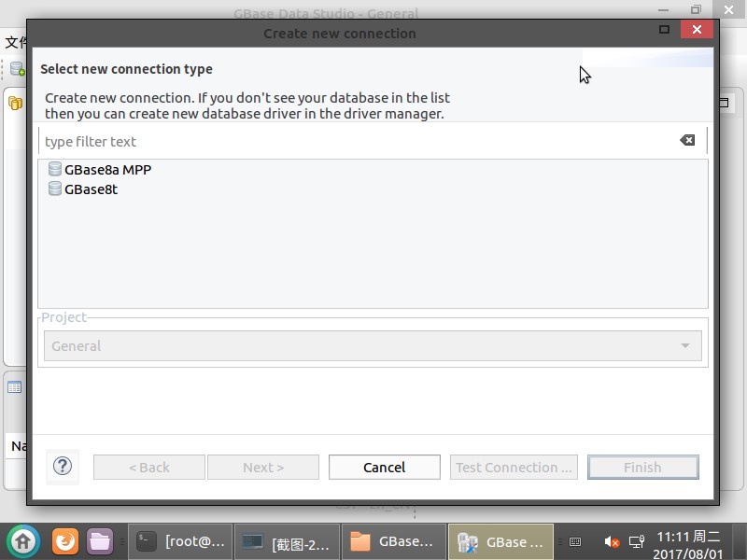Close the Create new connection dialog
The height and width of the screenshot is (560, 747).
click(x=697, y=30)
